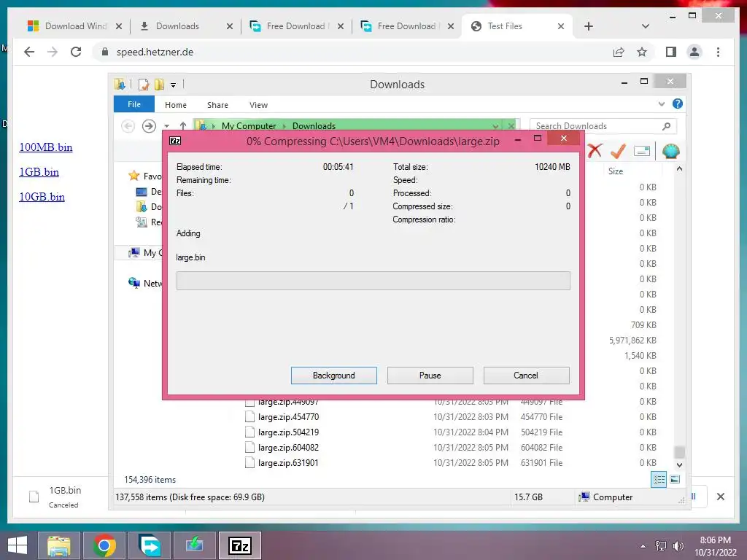This screenshot has height=560, width=747.
Task: Open File Explorer from the taskbar
Action: tap(59, 545)
